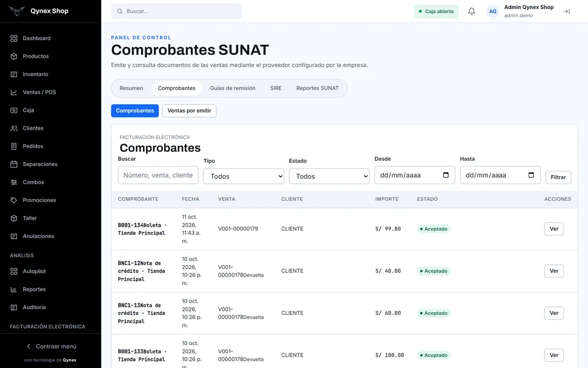
Task: Click the 11 oct. 2026 date cell
Action: pos(191,229)
